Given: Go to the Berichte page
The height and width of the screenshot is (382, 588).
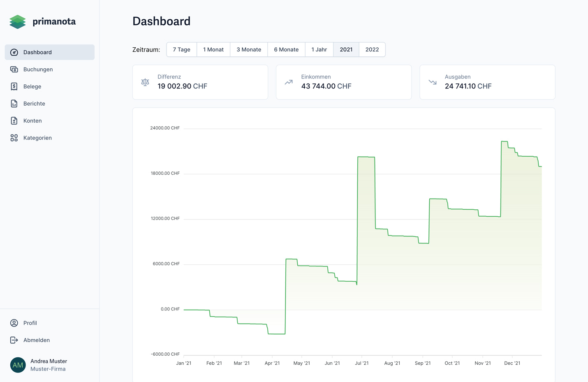Looking at the screenshot, I should [x=35, y=104].
